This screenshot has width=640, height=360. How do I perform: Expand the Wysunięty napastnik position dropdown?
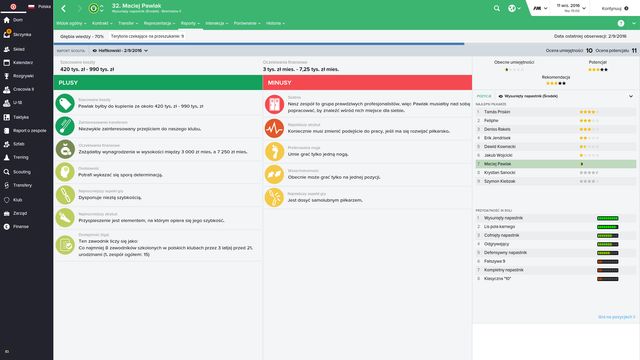[566, 96]
